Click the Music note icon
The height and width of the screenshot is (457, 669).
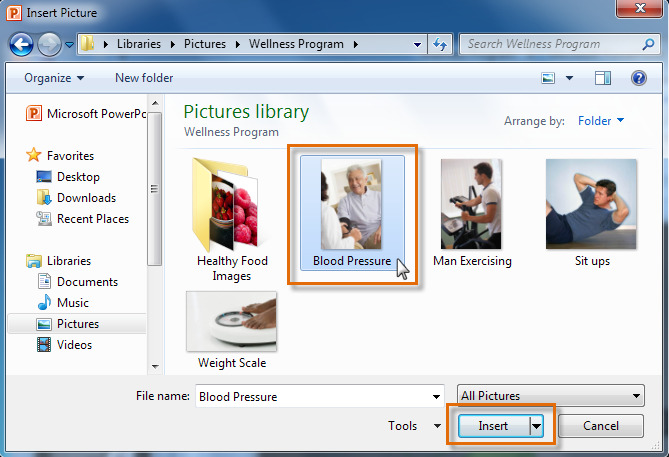click(x=44, y=302)
